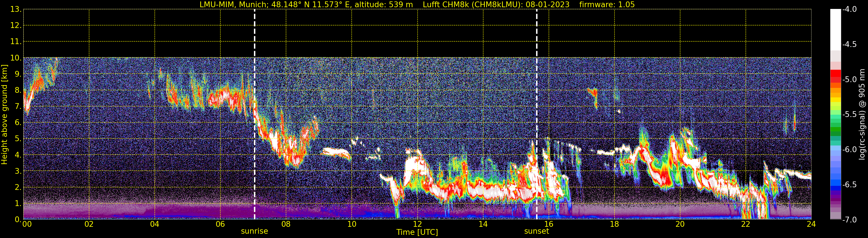The image size is (868, 238).
Task: Click the height axis tick label '9.'
Action: [x=18, y=74]
